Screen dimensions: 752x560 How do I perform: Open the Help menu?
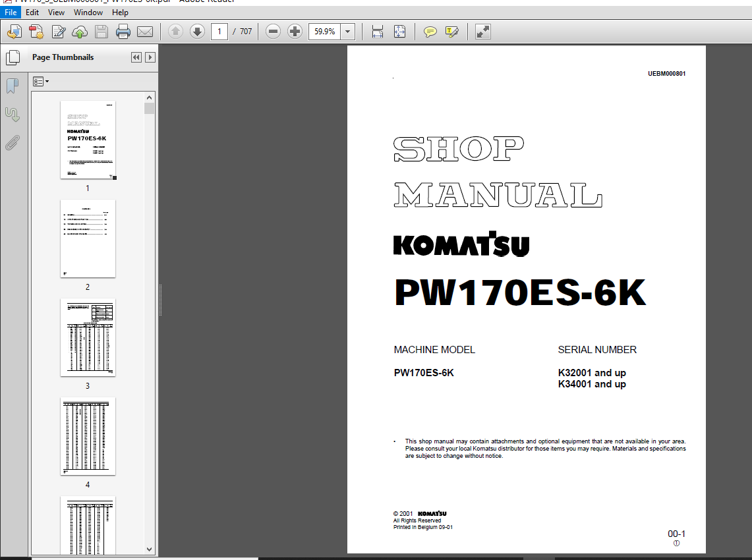pos(120,13)
